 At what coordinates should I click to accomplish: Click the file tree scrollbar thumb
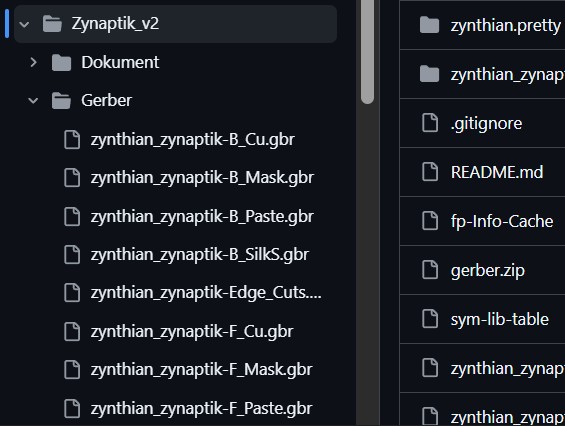point(367,52)
